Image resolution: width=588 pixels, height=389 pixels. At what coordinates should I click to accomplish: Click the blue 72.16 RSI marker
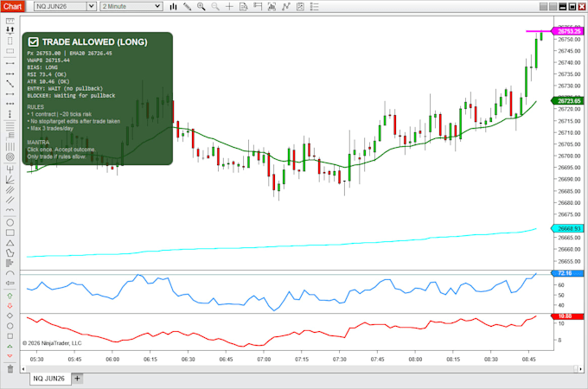[x=568, y=273]
